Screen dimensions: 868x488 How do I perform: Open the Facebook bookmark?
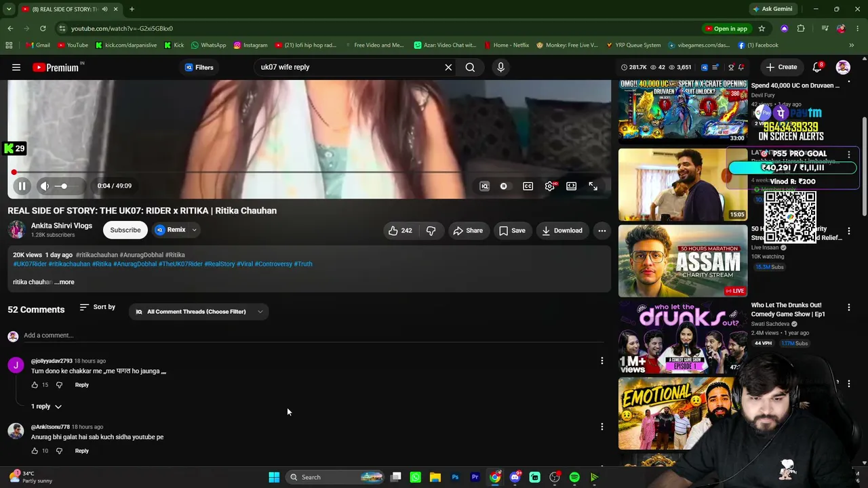[758, 45]
